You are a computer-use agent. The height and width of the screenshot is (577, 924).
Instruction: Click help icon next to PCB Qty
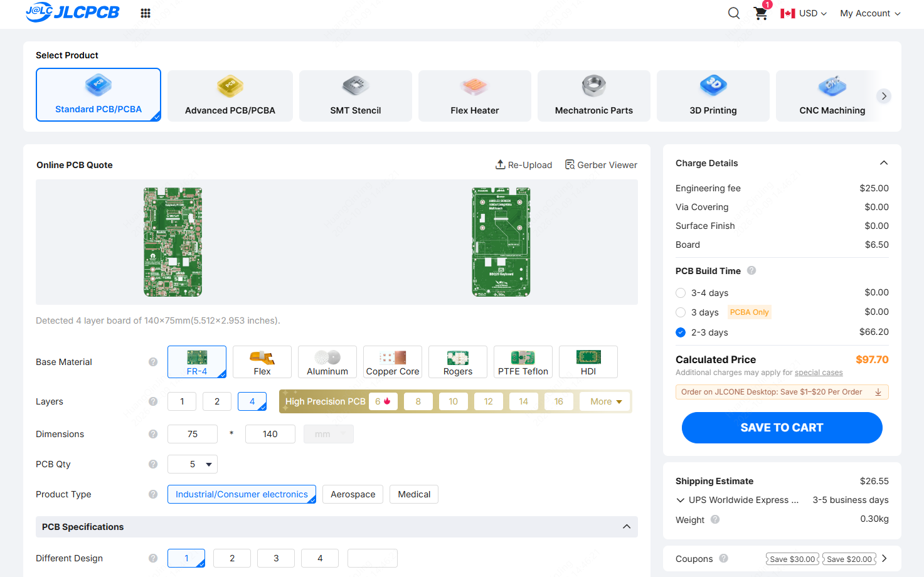[153, 464]
